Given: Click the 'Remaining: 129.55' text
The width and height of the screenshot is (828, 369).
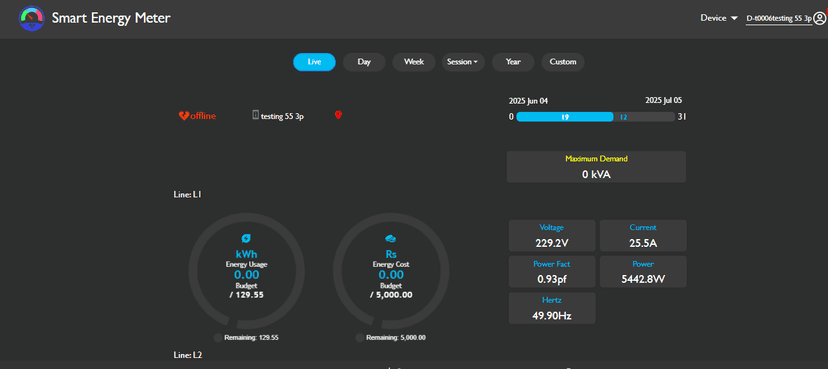Looking at the screenshot, I should 251,337.
